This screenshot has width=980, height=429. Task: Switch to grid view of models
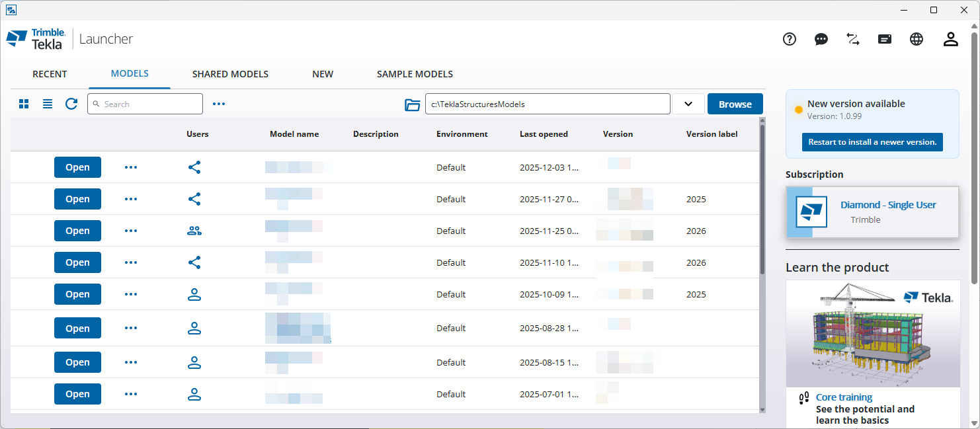(x=24, y=104)
